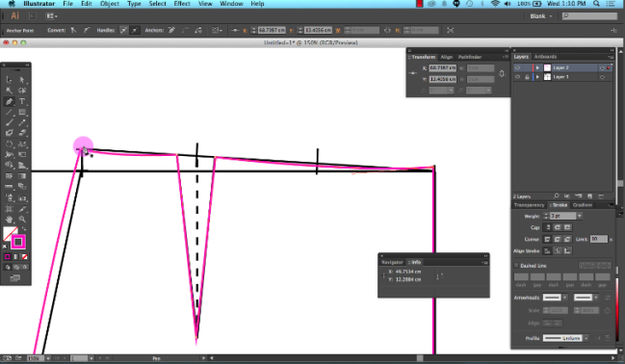Image resolution: width=625 pixels, height=364 pixels.
Task: Switch to the Navigator tab
Action: tap(392, 262)
